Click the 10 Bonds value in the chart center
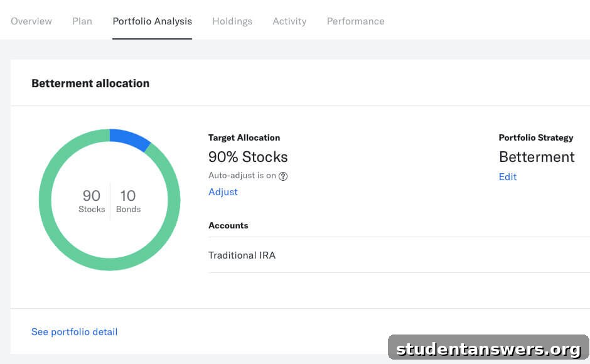590x364 pixels. tap(128, 201)
